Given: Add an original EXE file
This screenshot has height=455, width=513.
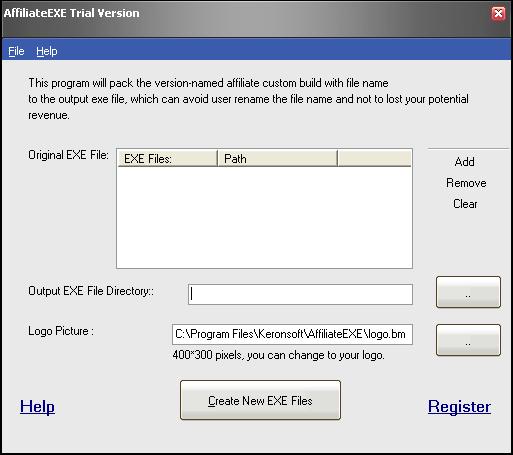Looking at the screenshot, I should pyautogui.click(x=464, y=162).
